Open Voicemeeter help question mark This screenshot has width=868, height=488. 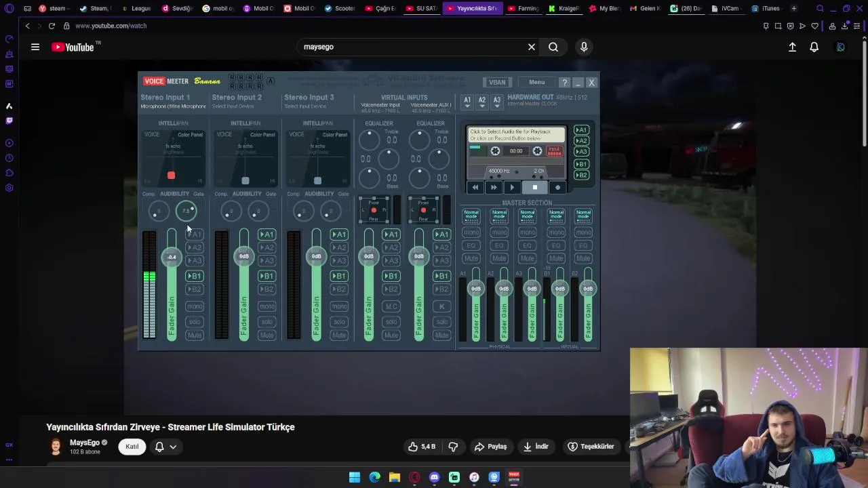pyautogui.click(x=564, y=83)
